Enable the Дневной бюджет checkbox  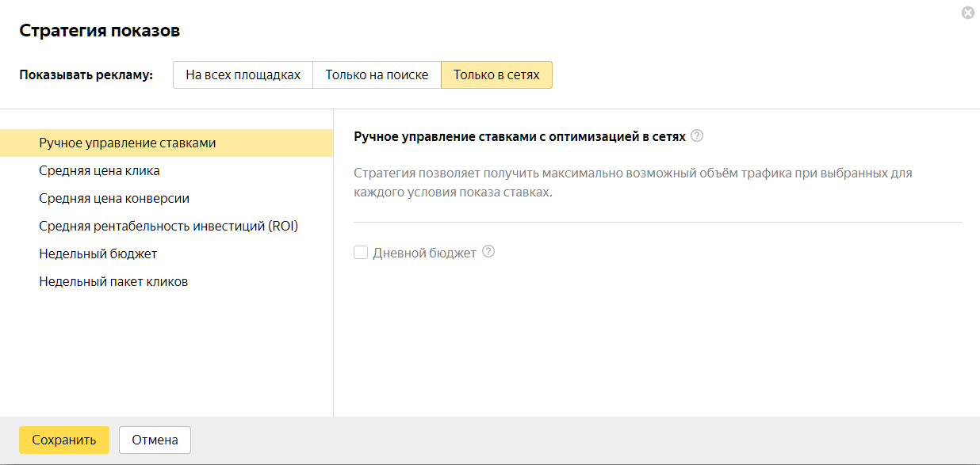click(x=361, y=253)
